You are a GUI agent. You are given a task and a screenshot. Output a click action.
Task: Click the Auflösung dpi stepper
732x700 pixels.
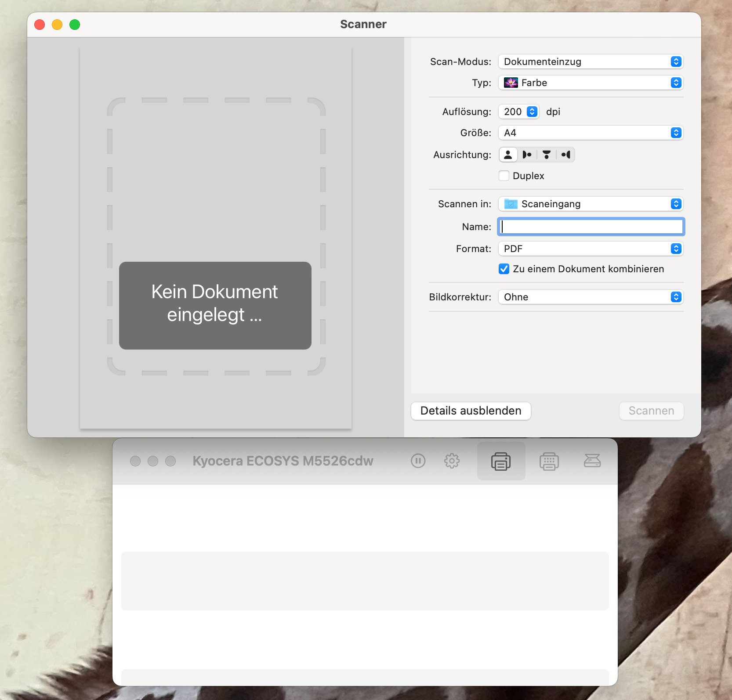pos(532,112)
